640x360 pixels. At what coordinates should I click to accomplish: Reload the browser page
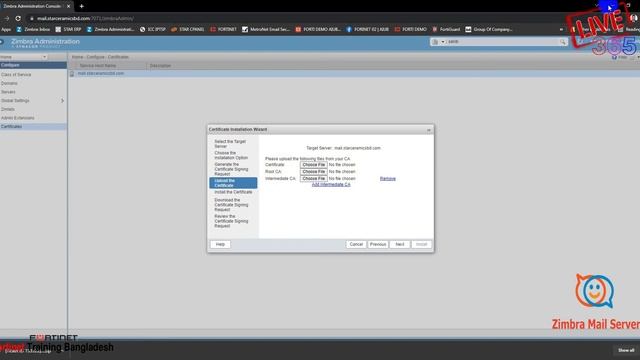18,18
